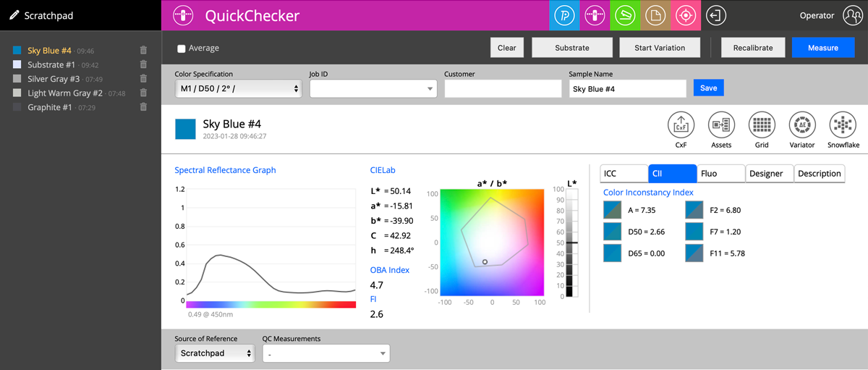Expand the Job ID combo box

coord(373,88)
